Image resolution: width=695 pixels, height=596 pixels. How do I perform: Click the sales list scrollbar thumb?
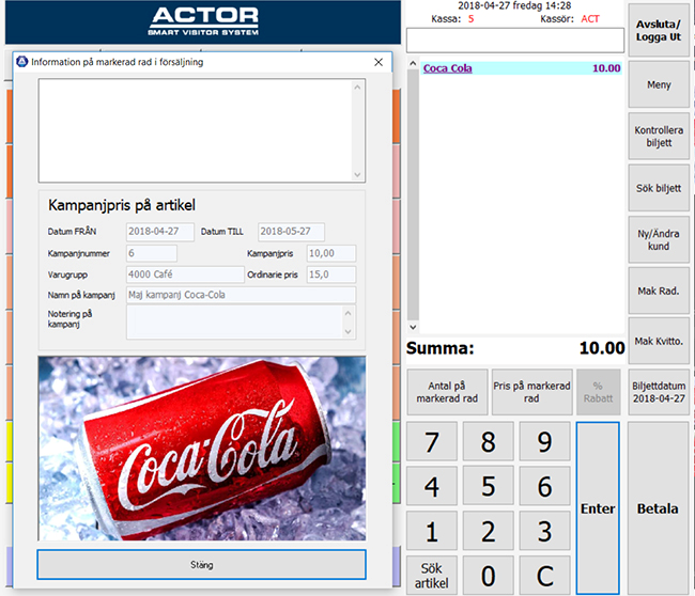pyautogui.click(x=413, y=194)
